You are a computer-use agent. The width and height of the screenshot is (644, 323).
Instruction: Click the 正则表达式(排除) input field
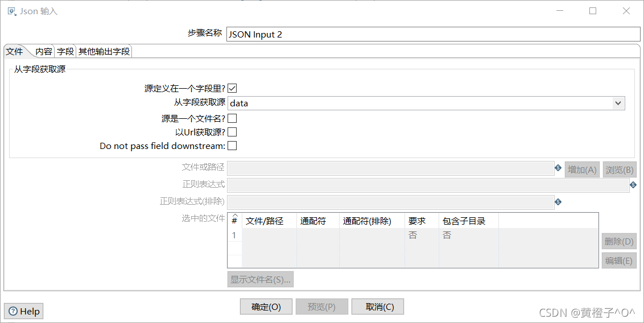click(391, 202)
